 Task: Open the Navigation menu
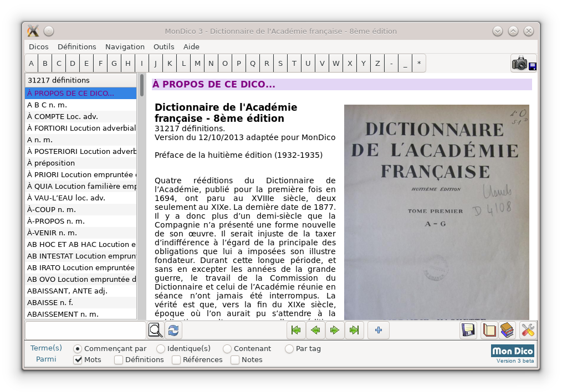tap(125, 47)
